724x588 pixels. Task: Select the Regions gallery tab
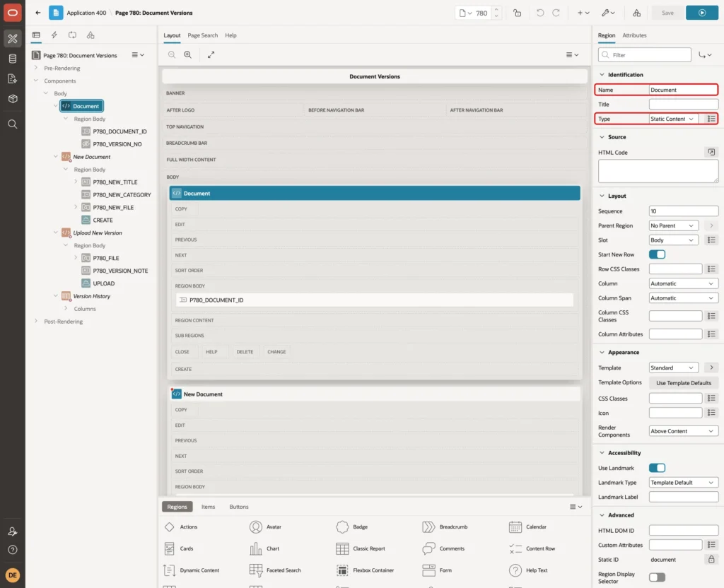pos(177,507)
